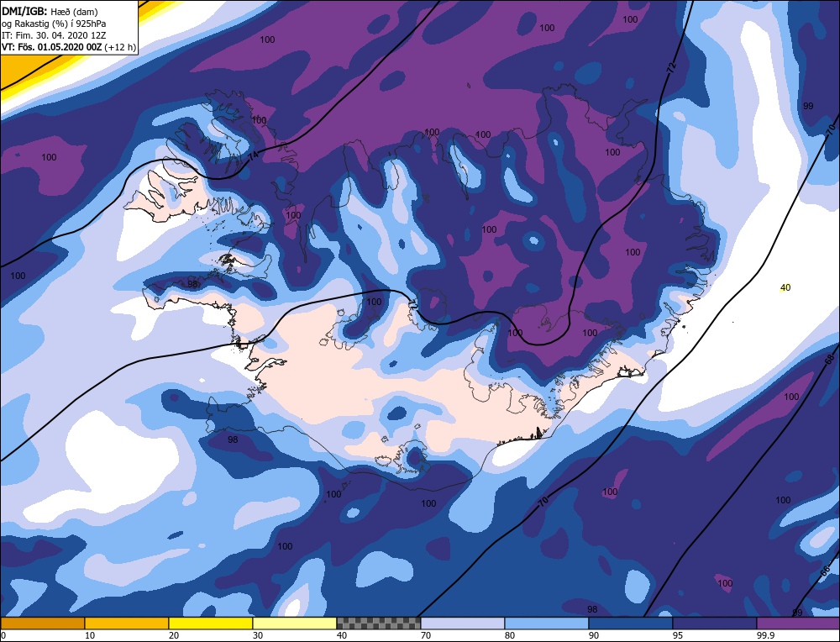
Task: Select the 'VT: Fös. 01.05.2020 00Z (+12 h)' line
Action: (69, 47)
